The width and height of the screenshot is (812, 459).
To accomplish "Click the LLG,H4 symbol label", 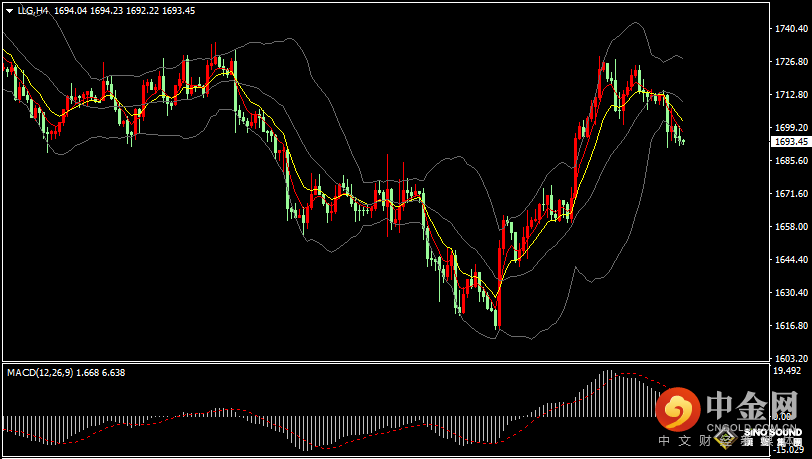I will 33,11.
